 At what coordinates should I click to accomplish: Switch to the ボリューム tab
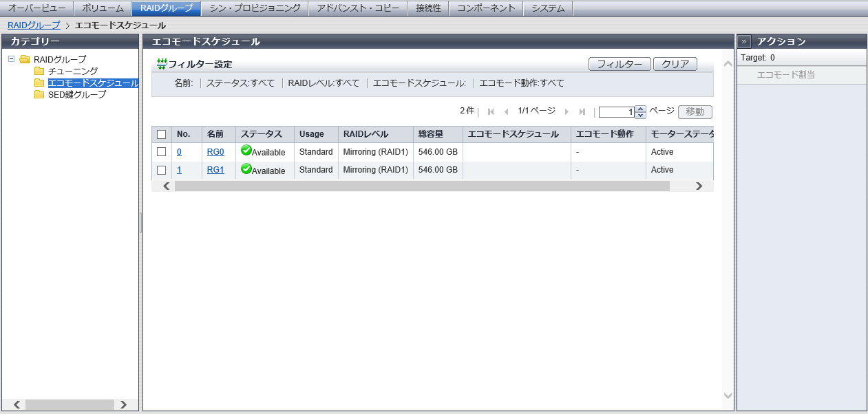(103, 8)
